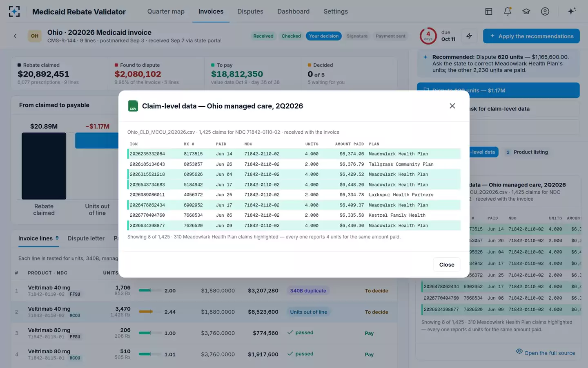
Task: Click the Checked status step
Action: tap(291, 36)
